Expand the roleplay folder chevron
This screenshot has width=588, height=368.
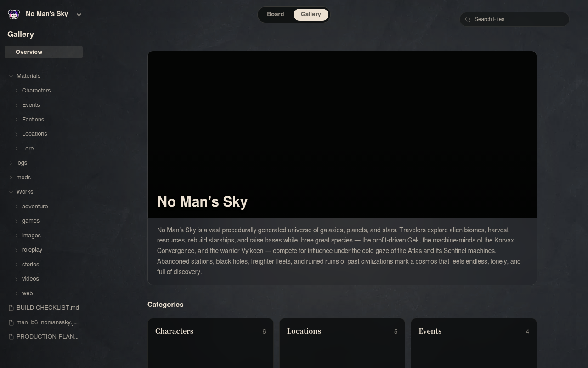(x=17, y=250)
